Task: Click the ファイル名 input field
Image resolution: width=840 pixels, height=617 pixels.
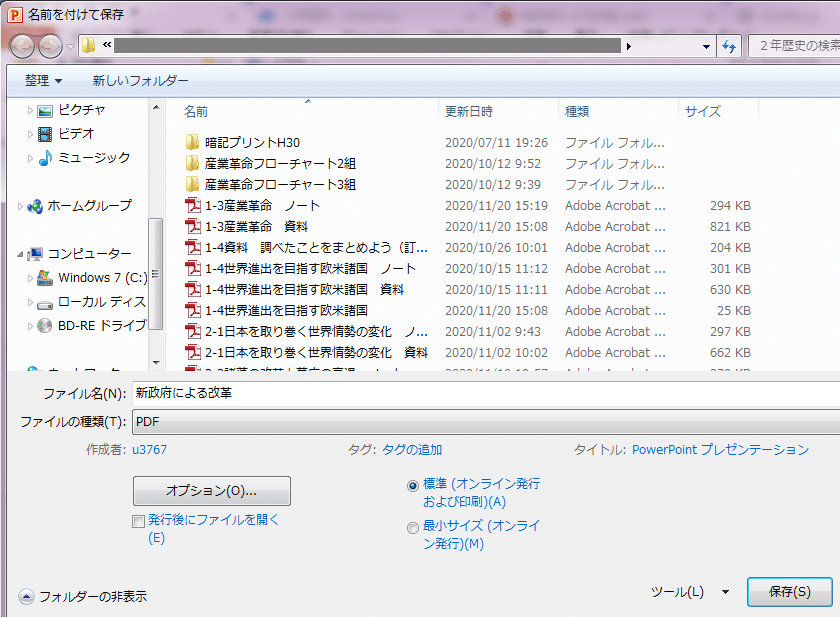Action: 486,393
